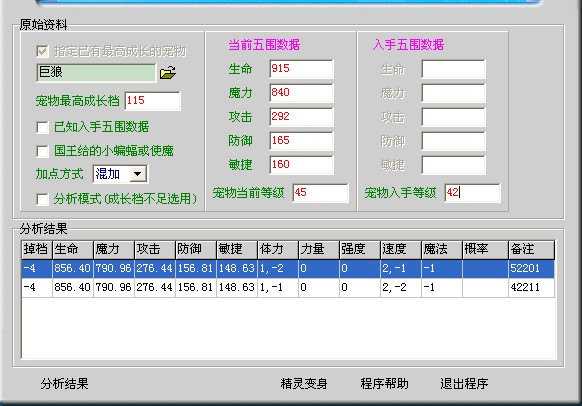Click the current 魔力 field showing 840
582x406 pixels.
301,93
